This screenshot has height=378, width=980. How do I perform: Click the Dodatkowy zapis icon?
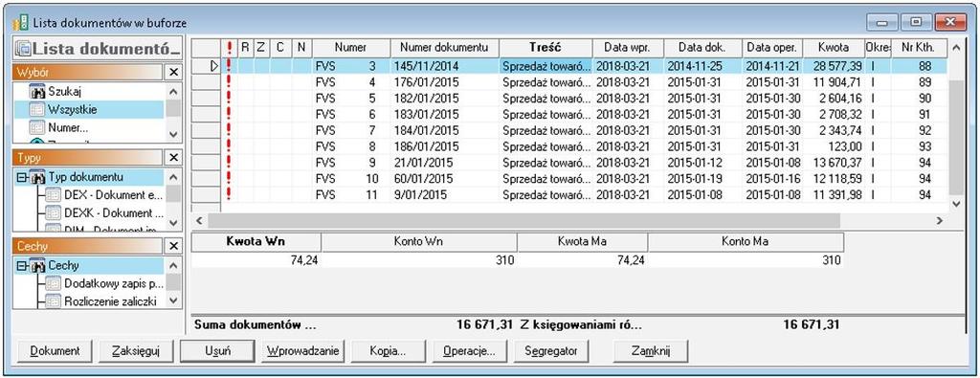click(x=55, y=283)
